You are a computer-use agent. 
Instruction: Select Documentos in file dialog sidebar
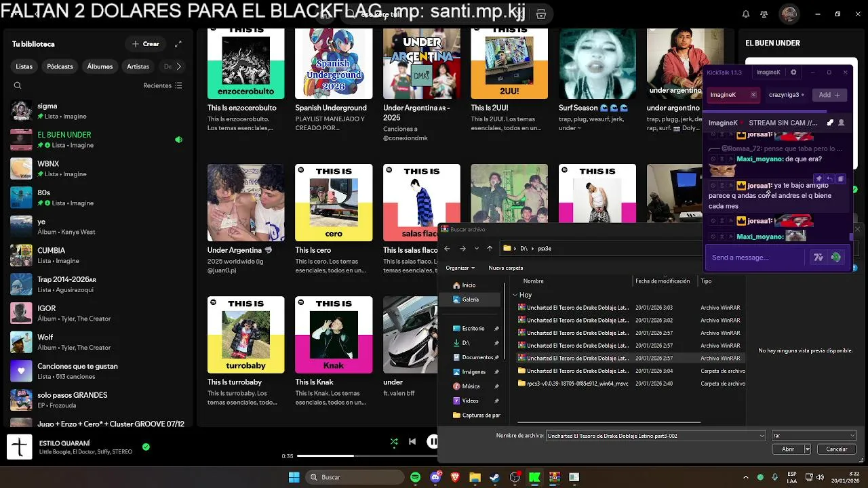coord(477,357)
